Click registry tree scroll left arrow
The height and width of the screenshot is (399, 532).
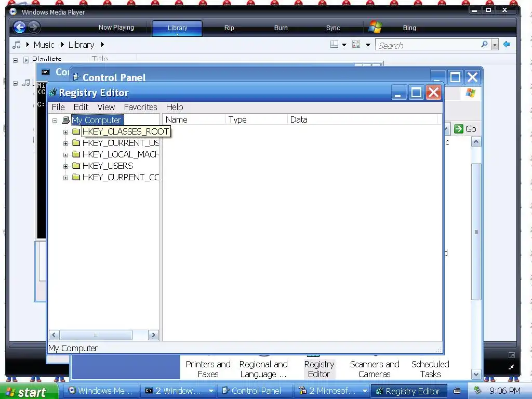point(54,335)
